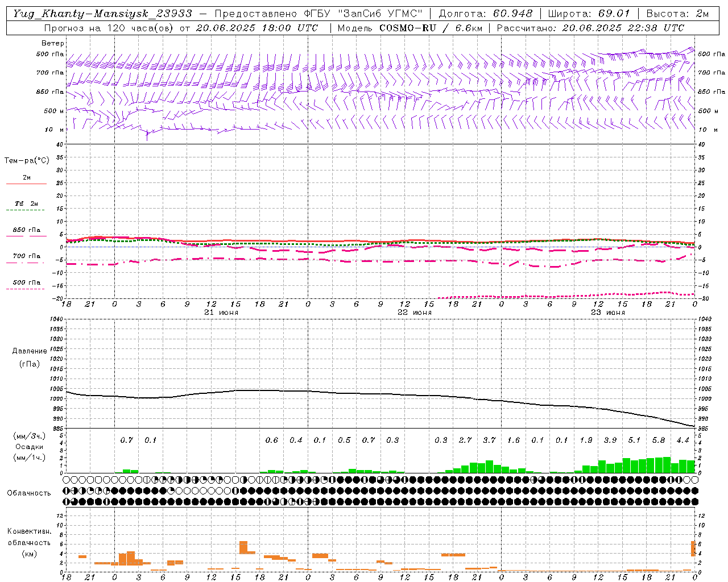Screen dimensions: 728x582
Task: Click the Конвективн. label
Action: (x=29, y=531)
